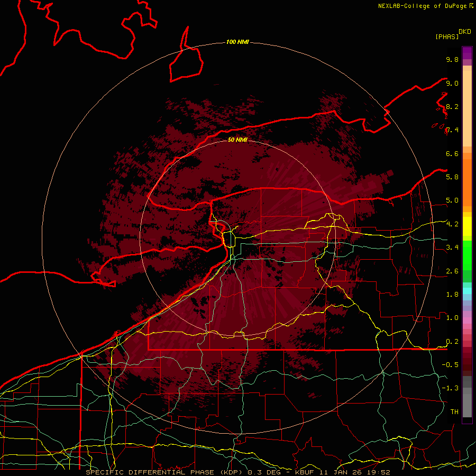Click the KBUF station identifier in the caption

pyautogui.click(x=304, y=472)
